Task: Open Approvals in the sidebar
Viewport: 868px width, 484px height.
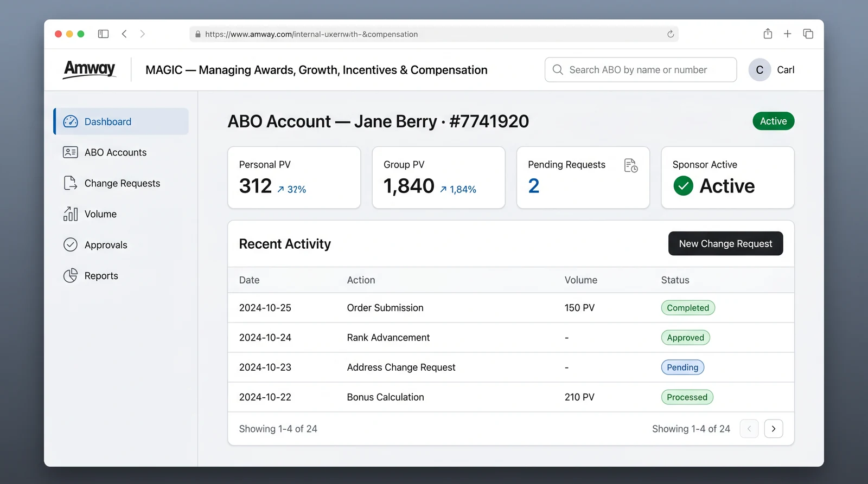Action: (121, 245)
